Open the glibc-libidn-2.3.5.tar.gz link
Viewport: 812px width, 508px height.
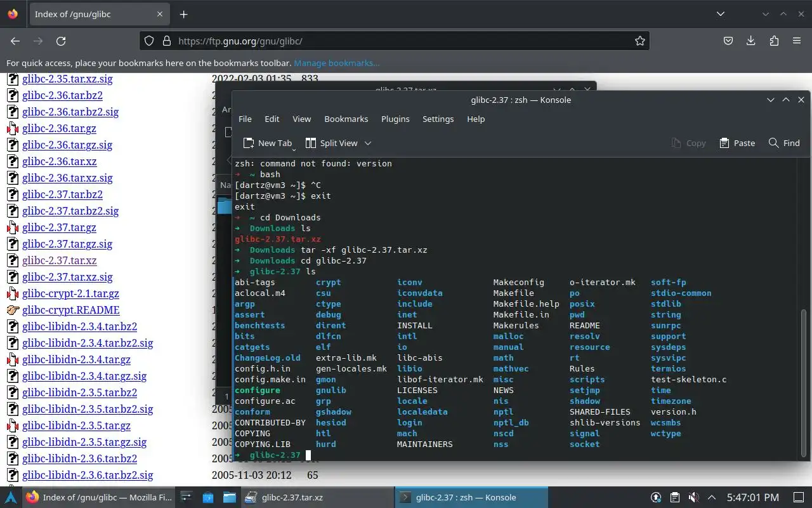tap(76, 425)
